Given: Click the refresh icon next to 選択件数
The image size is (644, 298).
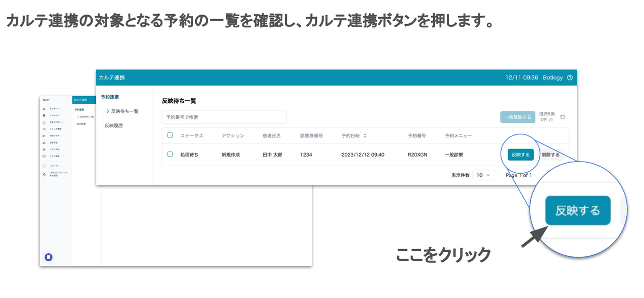Looking at the screenshot, I should click(x=562, y=117).
